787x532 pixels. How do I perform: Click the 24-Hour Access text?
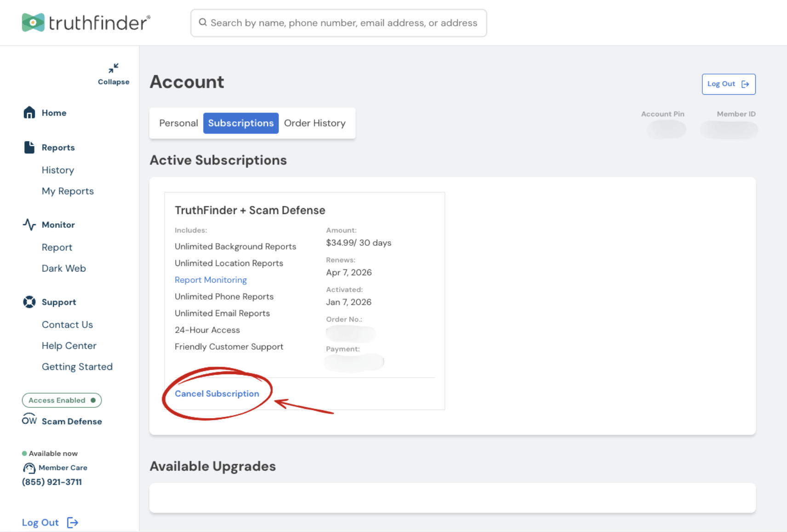tap(207, 330)
